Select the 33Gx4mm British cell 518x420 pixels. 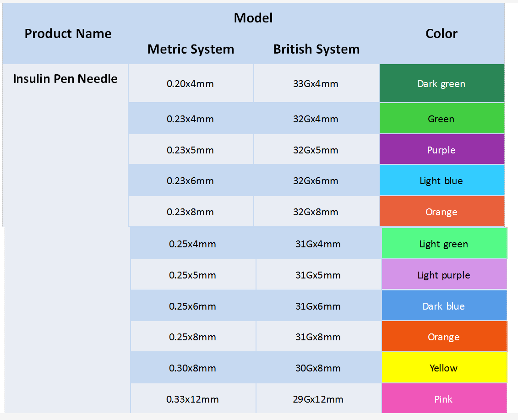tap(316, 84)
